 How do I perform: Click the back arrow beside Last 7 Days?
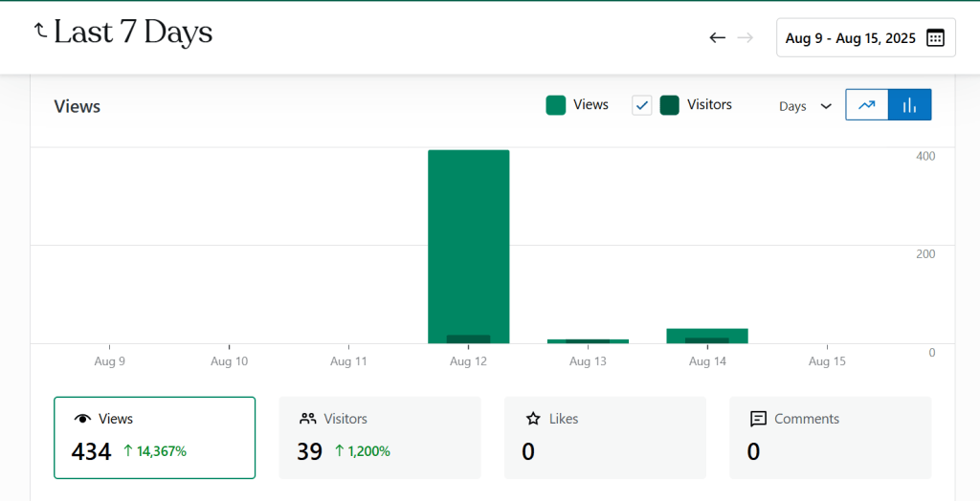point(40,31)
